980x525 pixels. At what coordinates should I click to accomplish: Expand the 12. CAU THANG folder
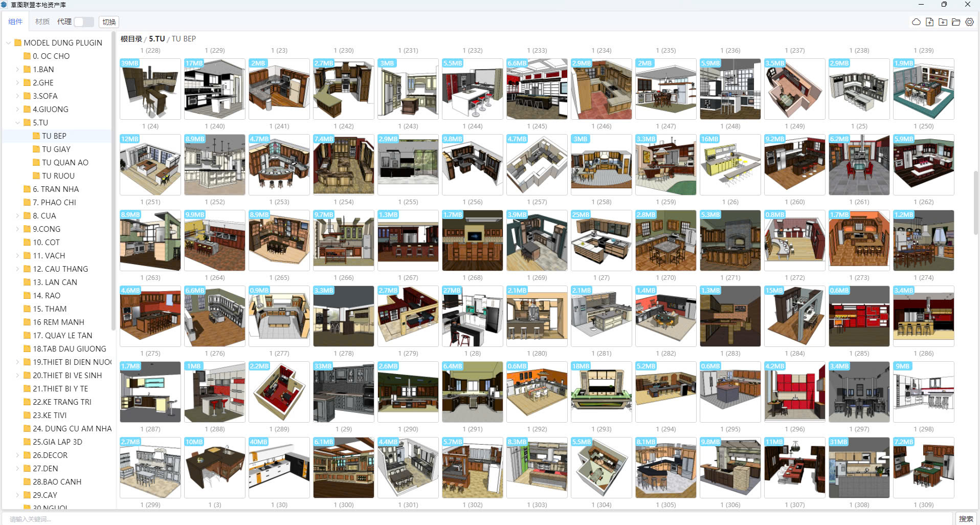click(x=18, y=269)
